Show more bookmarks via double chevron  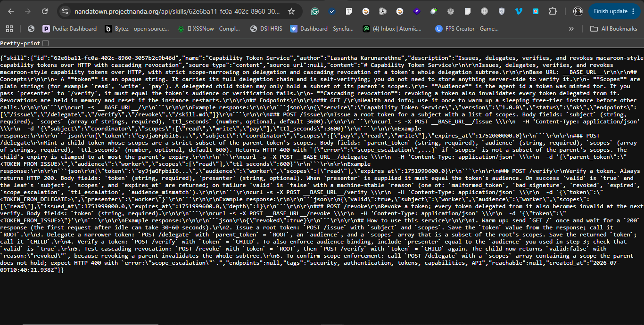point(571,29)
